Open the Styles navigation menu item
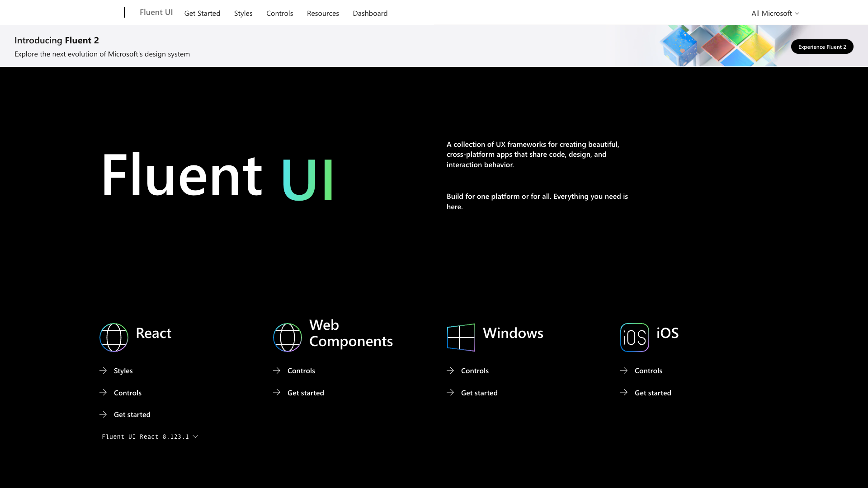This screenshot has height=488, width=868. (243, 13)
